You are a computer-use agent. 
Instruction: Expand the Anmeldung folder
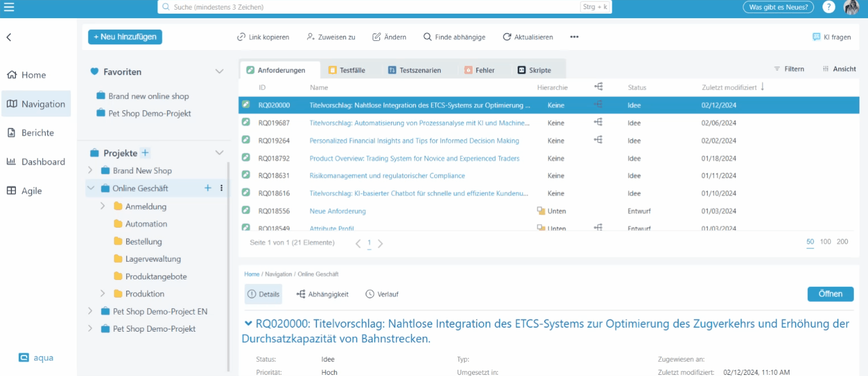(103, 206)
